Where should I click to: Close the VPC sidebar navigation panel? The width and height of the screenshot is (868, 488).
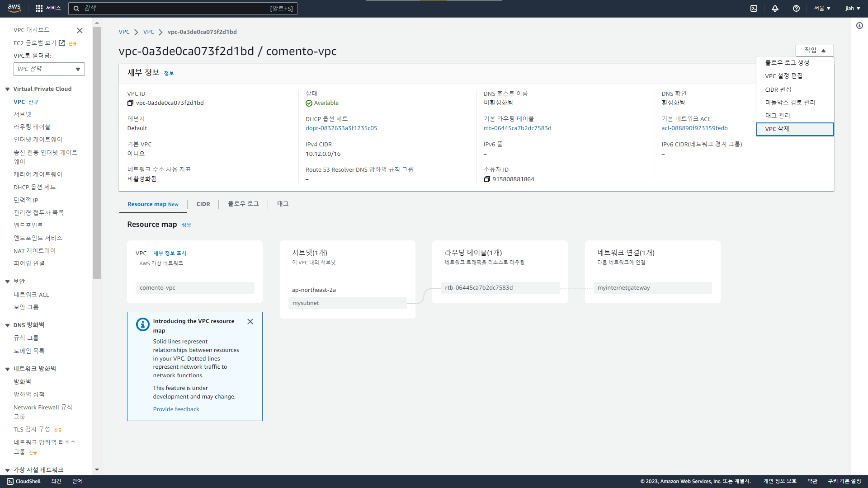pos(80,30)
